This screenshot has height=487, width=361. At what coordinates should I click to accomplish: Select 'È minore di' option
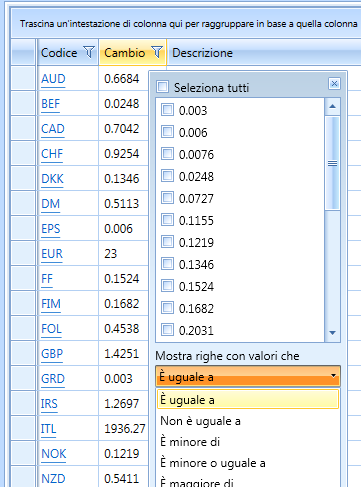(x=248, y=442)
